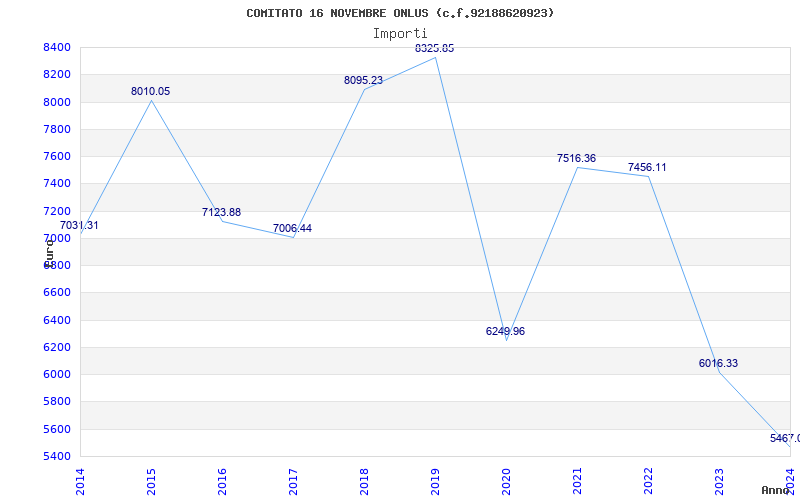Click the 7123.88 data point label

pos(221,212)
